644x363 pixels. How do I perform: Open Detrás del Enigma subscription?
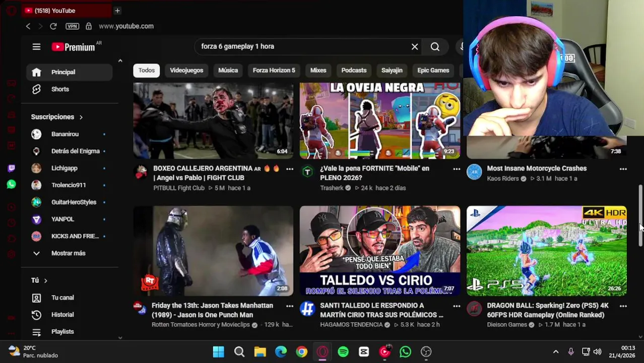coord(70,151)
